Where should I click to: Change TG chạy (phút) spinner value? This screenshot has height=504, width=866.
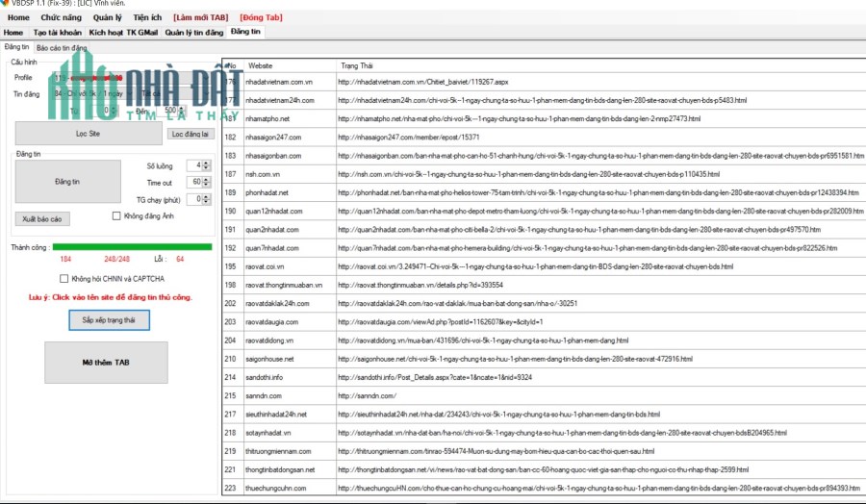point(207,199)
